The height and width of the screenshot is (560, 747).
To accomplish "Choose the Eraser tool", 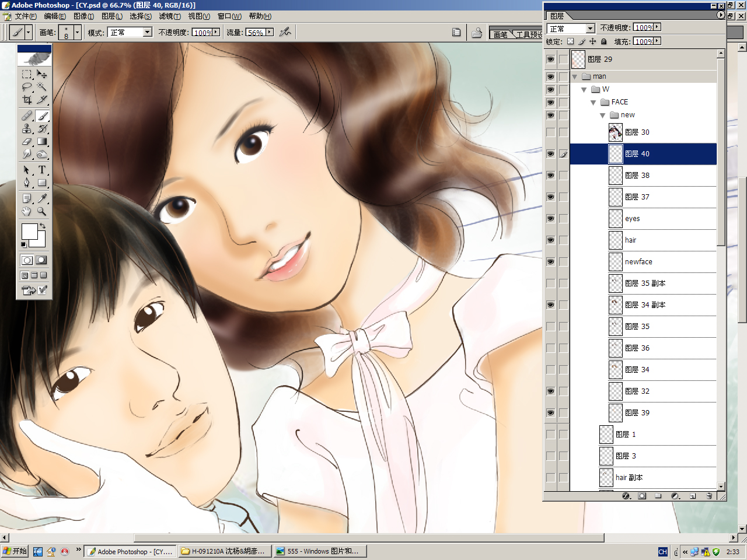I will [27, 141].
